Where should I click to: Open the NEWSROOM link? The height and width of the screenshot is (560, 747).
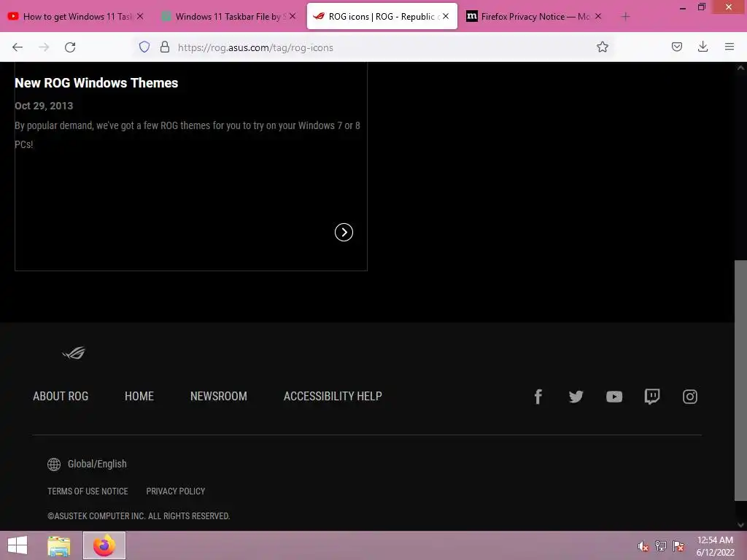pyautogui.click(x=219, y=396)
